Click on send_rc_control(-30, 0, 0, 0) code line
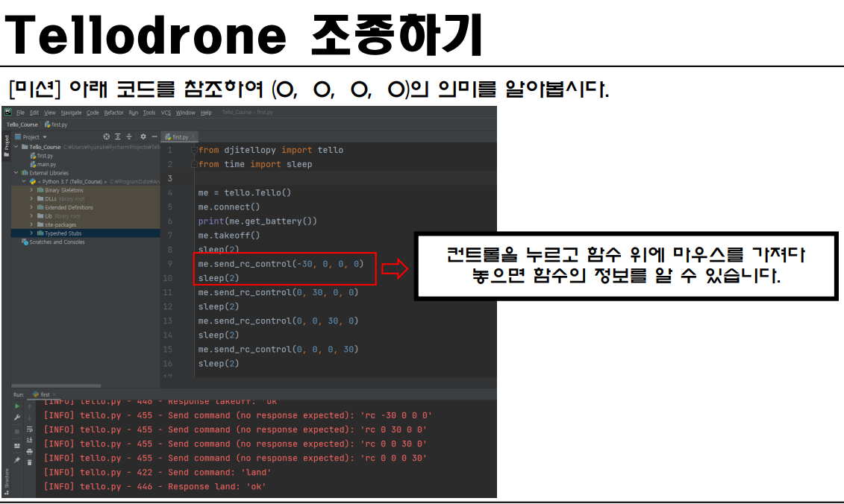 (281, 264)
